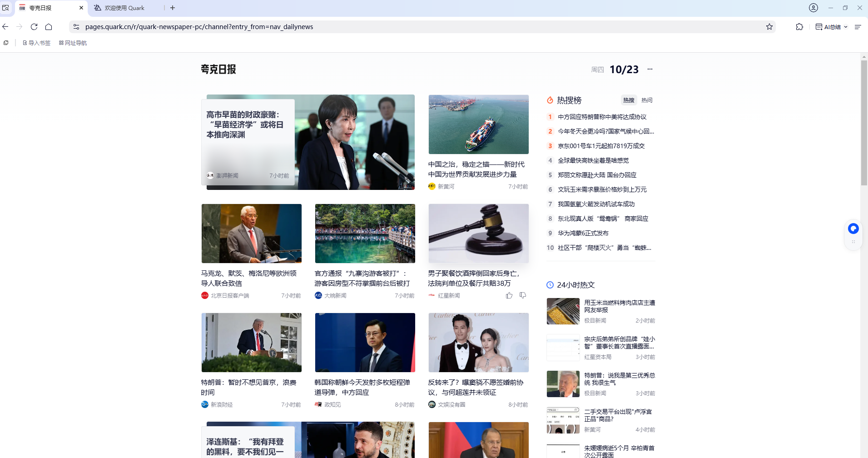Open the extensions puzzle icon
The image size is (868, 458).
click(799, 27)
